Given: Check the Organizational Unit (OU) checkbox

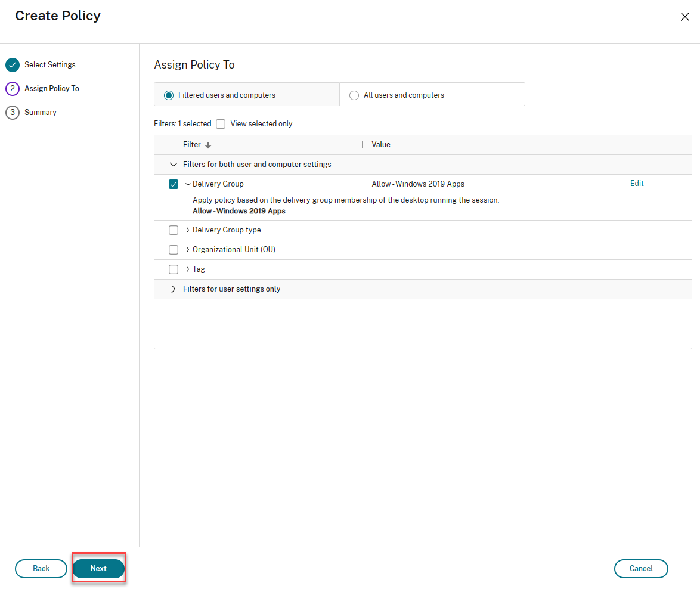Looking at the screenshot, I should point(174,250).
